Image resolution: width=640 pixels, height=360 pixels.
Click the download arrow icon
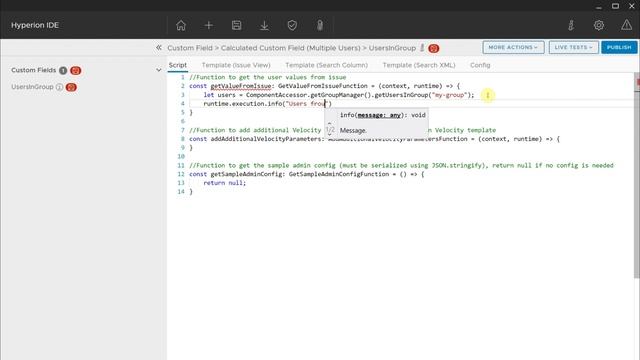click(x=264, y=25)
